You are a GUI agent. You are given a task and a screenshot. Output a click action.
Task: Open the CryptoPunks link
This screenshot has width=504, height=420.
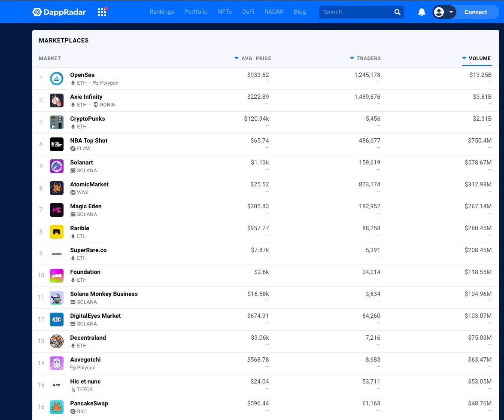[x=88, y=119]
